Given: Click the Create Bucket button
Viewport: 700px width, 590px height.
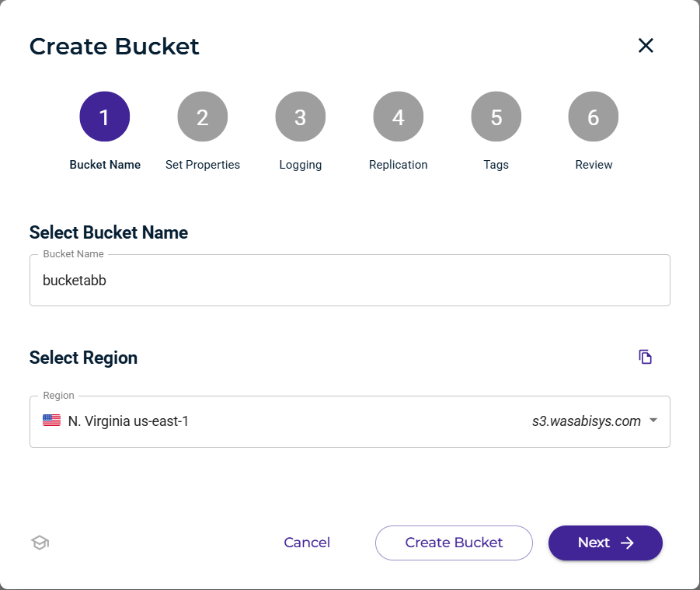Looking at the screenshot, I should pos(454,543).
